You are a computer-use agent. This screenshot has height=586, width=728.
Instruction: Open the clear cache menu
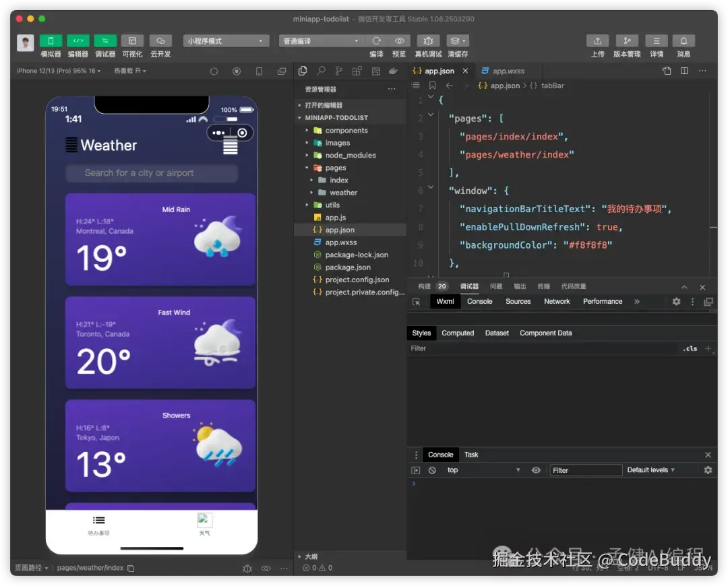458,41
